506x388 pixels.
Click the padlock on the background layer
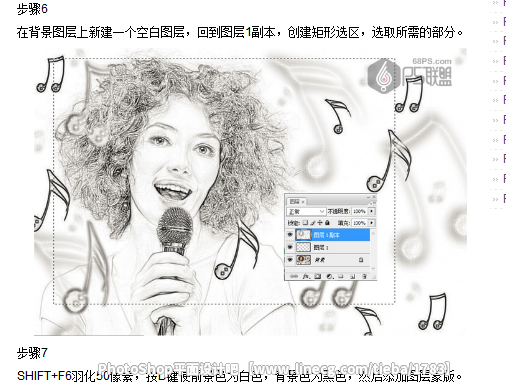(361, 260)
